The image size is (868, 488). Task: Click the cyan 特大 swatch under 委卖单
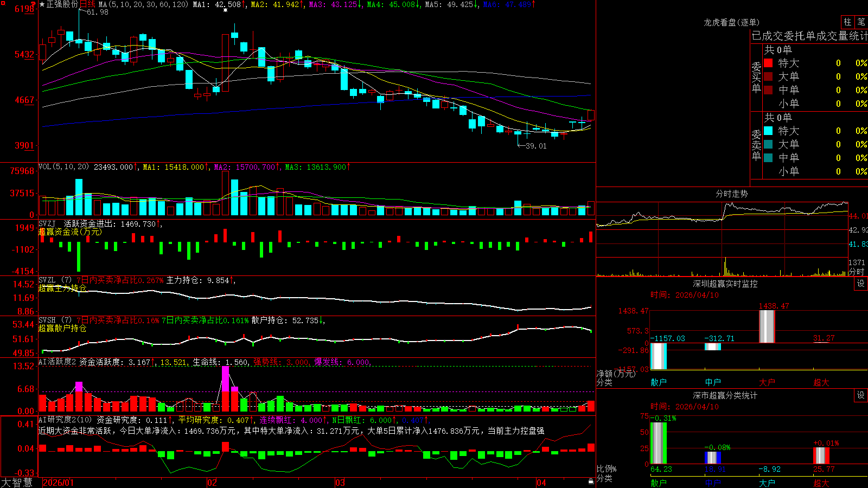(768, 131)
